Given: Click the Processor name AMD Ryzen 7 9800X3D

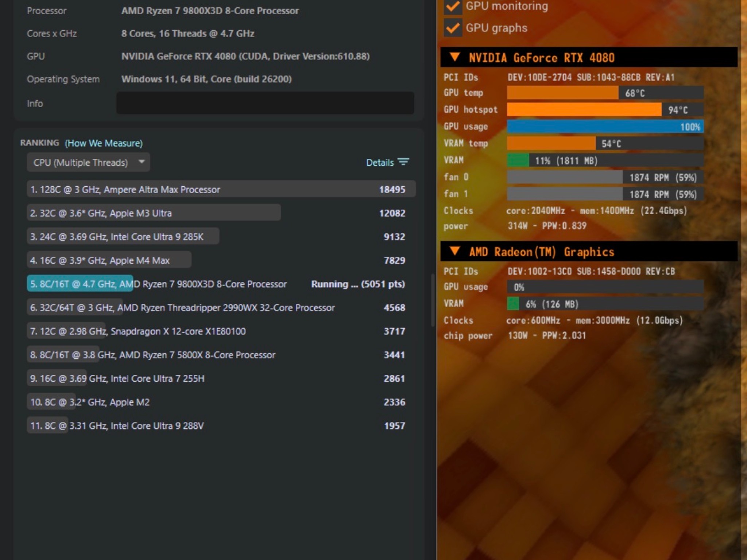Looking at the screenshot, I should point(210,11).
